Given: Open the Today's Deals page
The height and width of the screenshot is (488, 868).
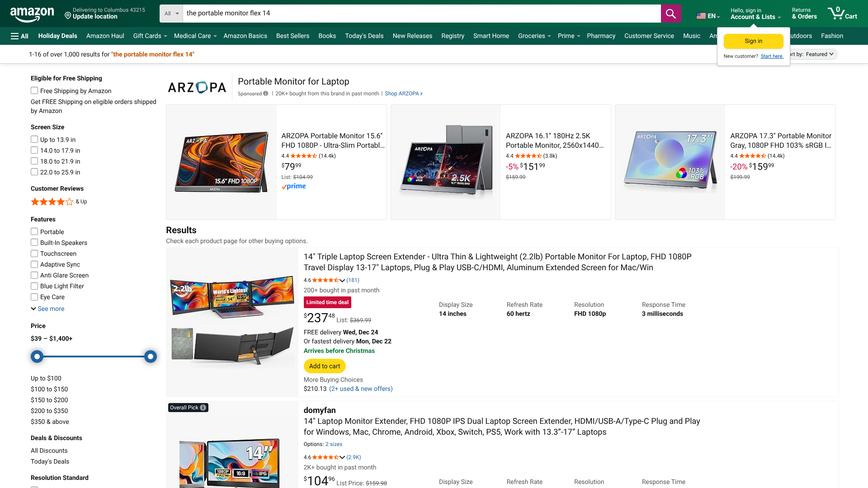Looking at the screenshot, I should (364, 36).
